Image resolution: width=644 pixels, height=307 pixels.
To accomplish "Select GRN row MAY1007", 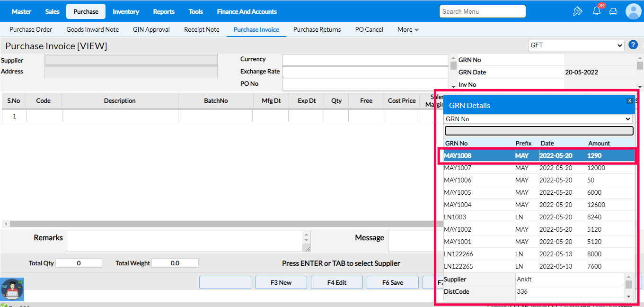I will (539, 168).
